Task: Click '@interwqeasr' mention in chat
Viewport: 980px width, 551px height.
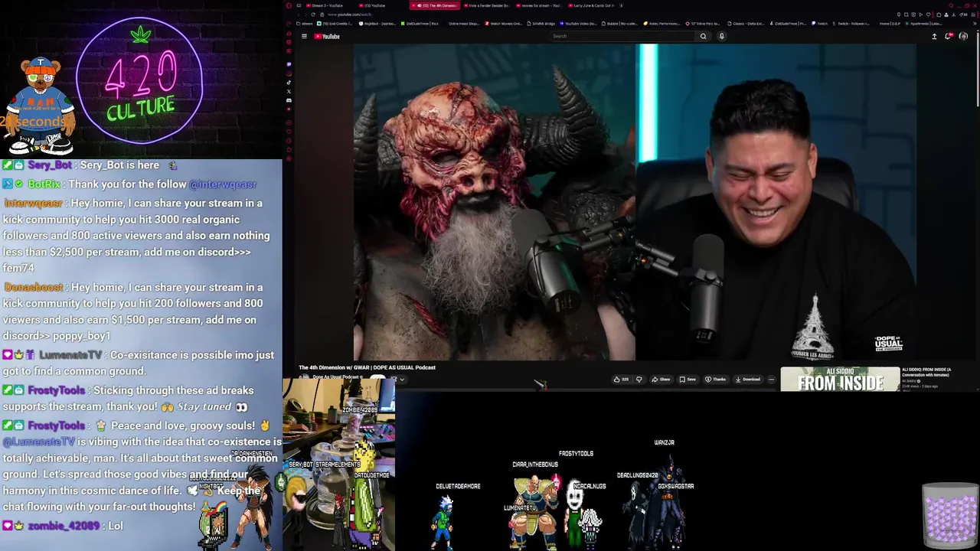Action: point(223,184)
